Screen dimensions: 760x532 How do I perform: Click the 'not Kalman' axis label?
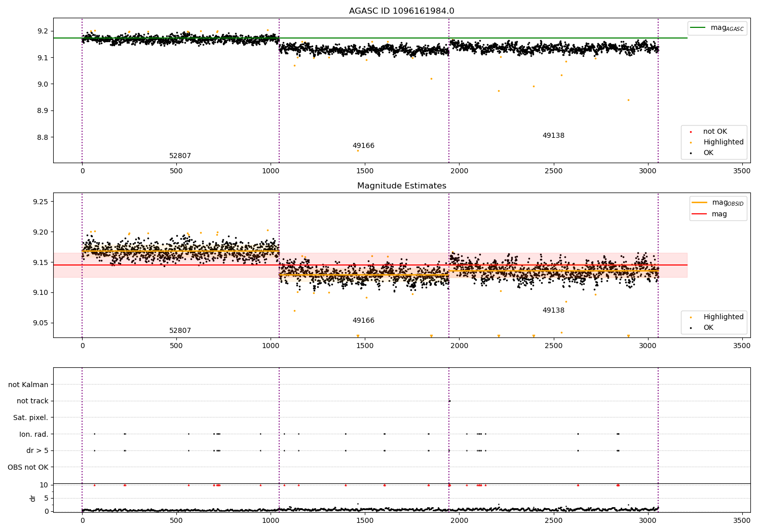28,385
